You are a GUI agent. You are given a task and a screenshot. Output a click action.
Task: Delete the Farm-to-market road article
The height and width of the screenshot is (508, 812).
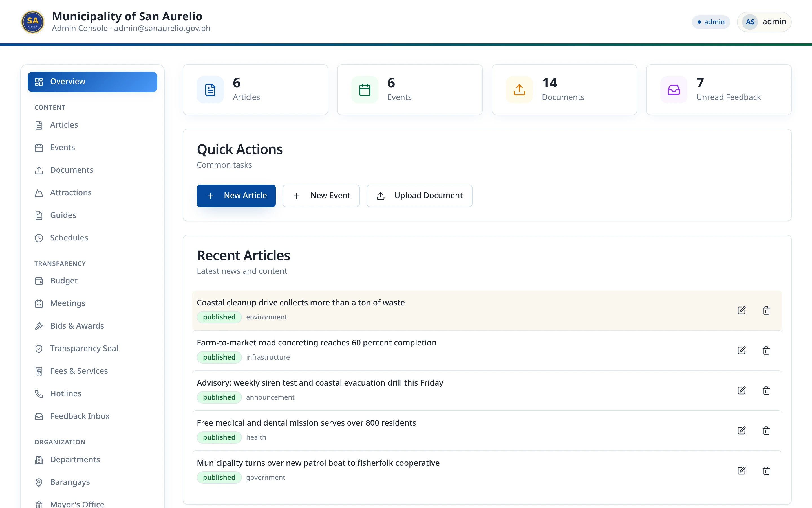coord(766,351)
